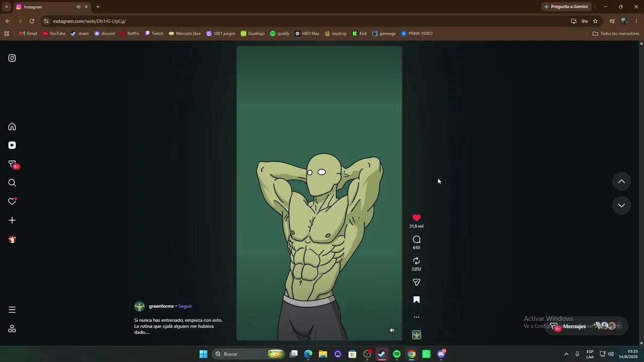Open the Netflix bookmark

coord(130,34)
